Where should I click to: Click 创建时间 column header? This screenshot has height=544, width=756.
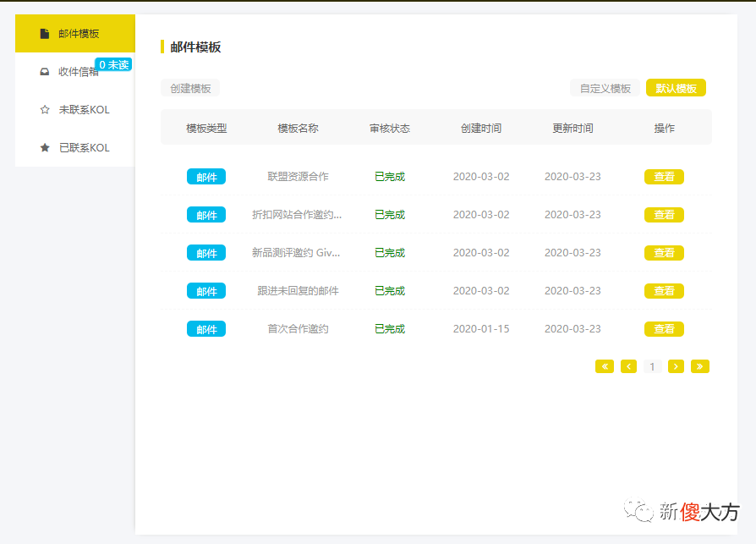click(481, 129)
